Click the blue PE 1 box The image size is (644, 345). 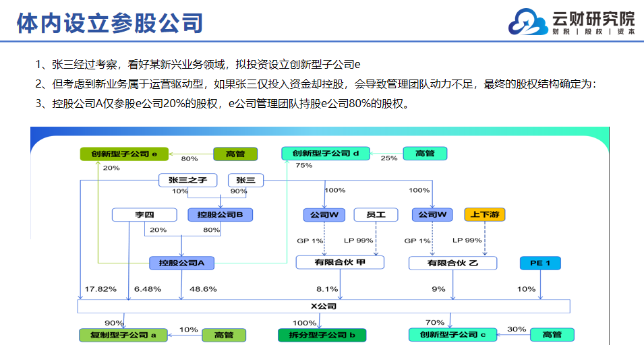pyautogui.click(x=540, y=263)
